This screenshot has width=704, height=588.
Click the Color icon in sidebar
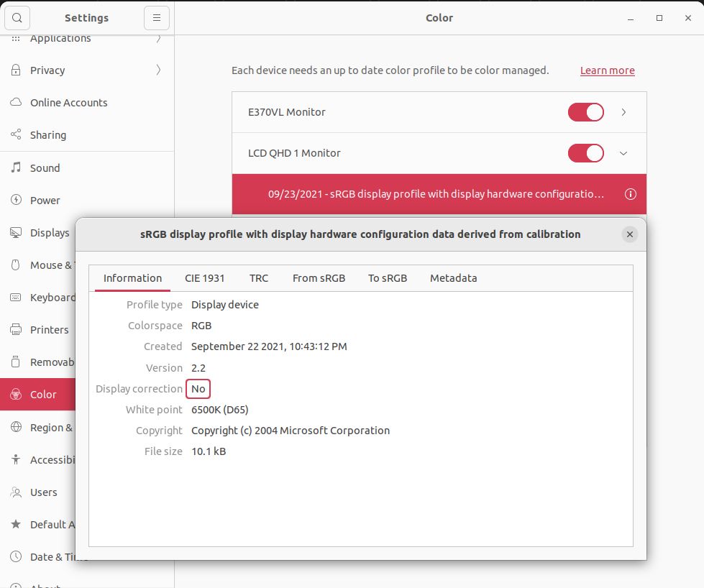click(16, 394)
